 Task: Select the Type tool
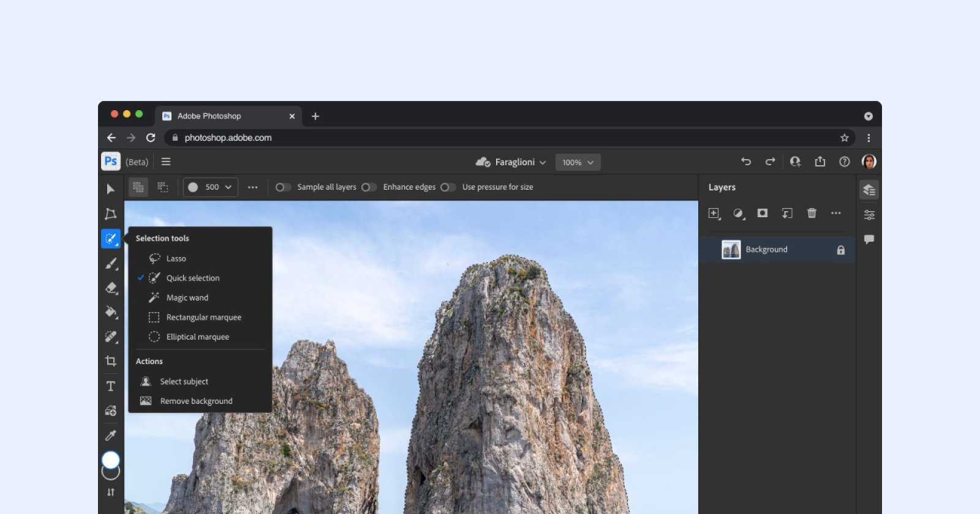click(111, 386)
